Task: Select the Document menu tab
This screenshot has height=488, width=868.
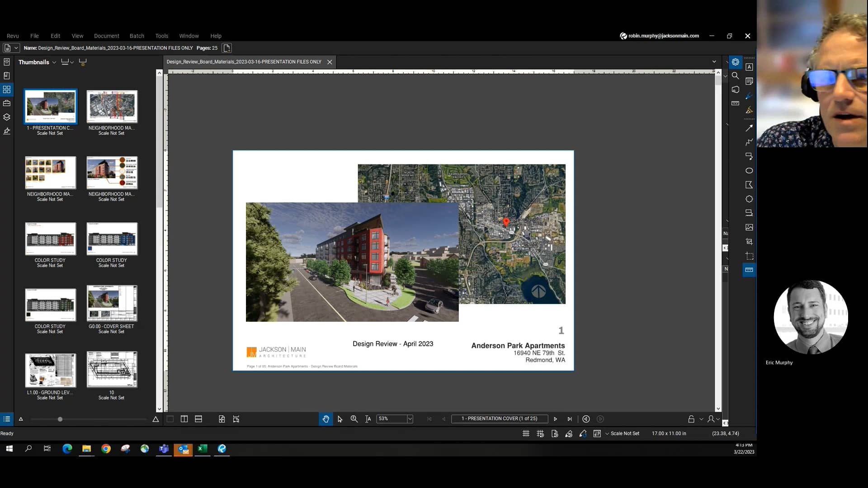Action: pyautogui.click(x=106, y=36)
